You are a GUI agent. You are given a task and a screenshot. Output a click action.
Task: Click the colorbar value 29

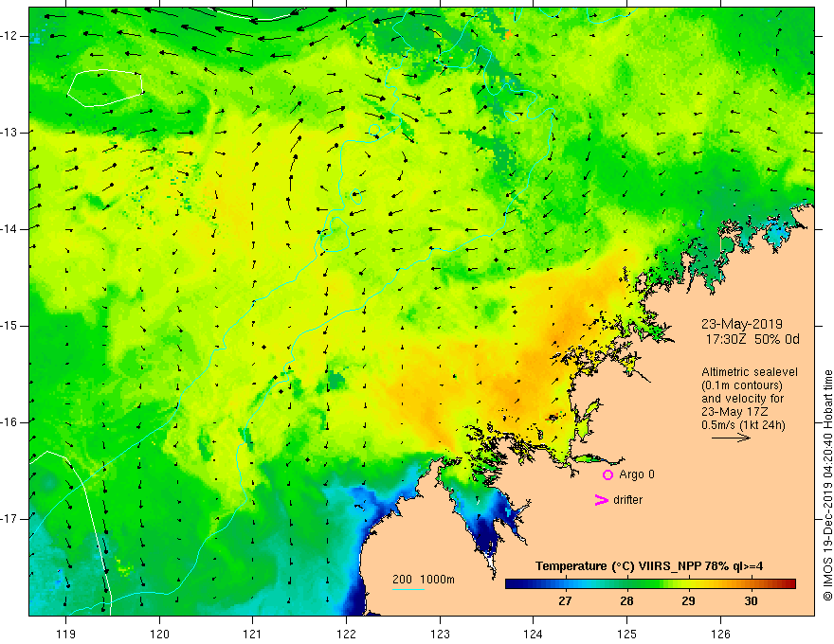(688, 601)
